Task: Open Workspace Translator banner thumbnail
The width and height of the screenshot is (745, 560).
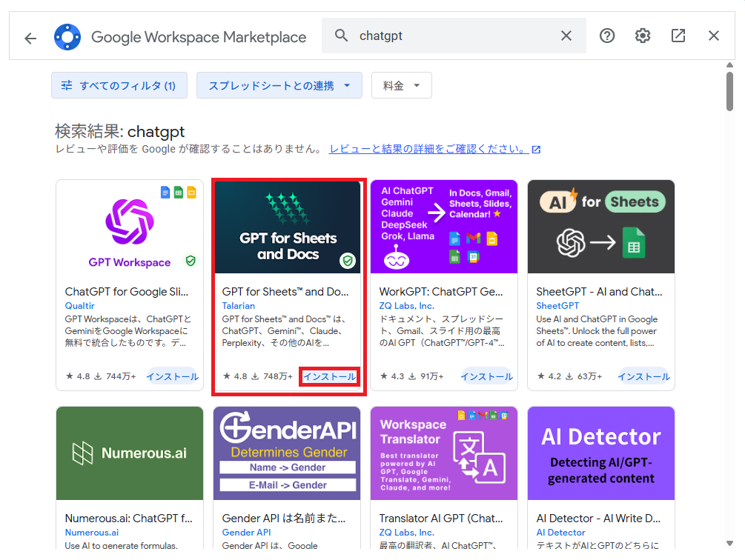Action: [x=444, y=453]
